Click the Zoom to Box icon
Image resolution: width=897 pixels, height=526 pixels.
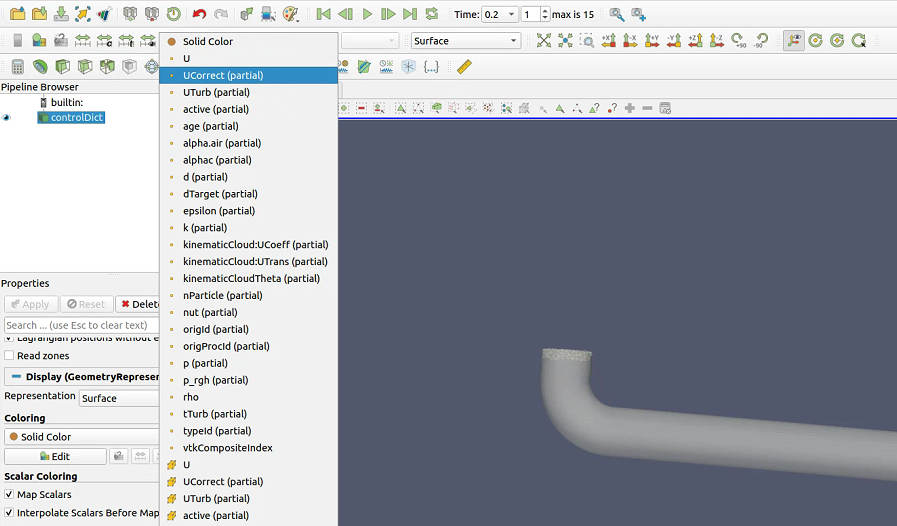587,40
